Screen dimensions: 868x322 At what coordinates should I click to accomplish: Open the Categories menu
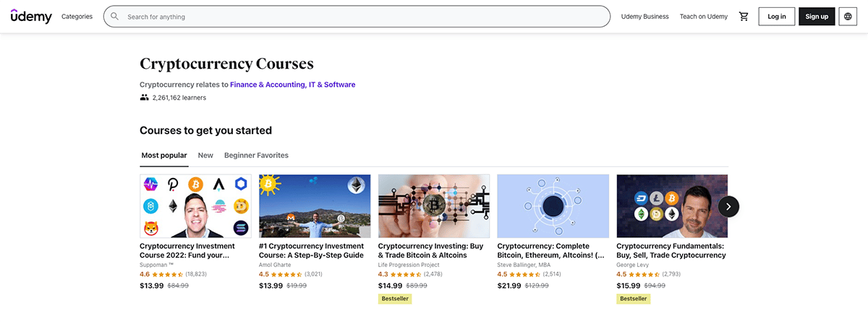(77, 17)
